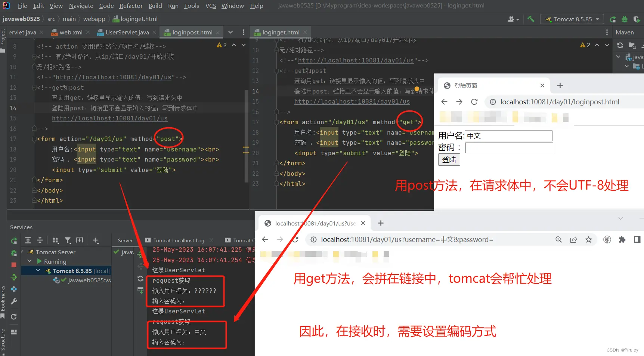
Task: Reload the loginpost.html browser page
Action: pyautogui.click(x=474, y=102)
